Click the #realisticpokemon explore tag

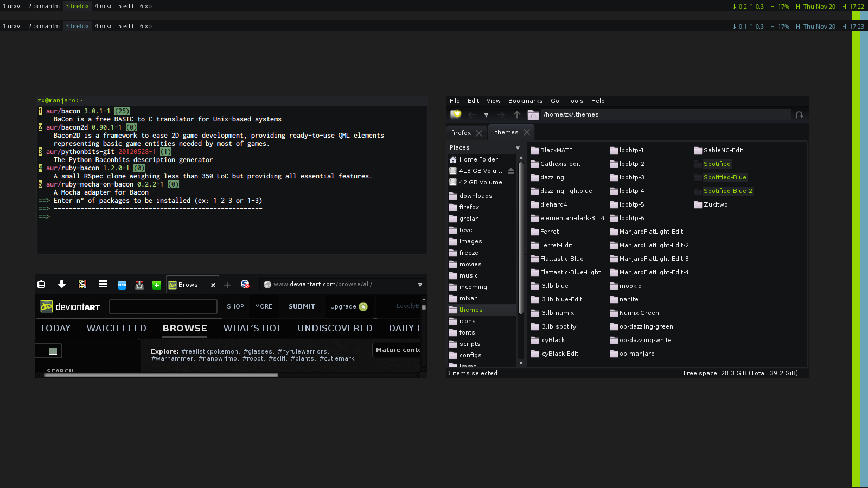pos(209,351)
